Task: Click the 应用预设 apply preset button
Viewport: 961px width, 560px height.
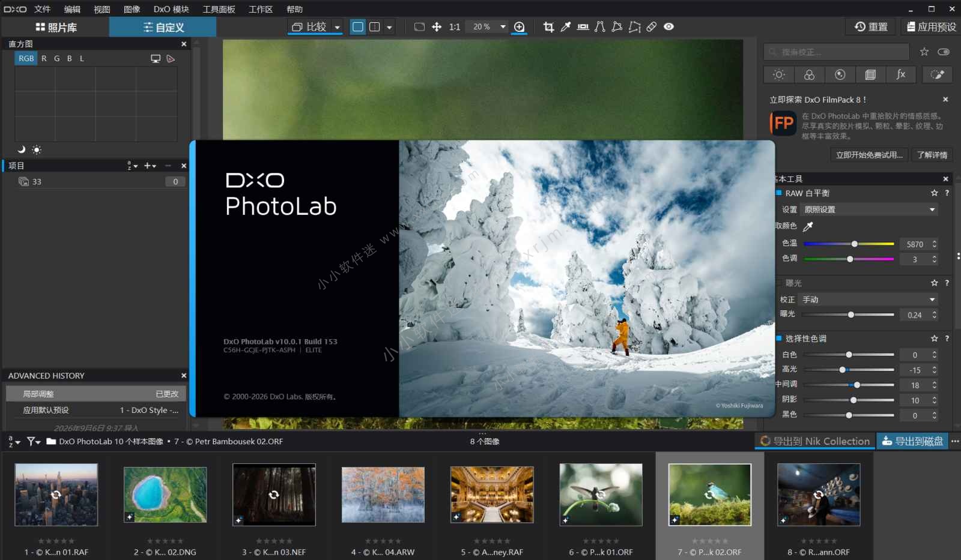Action: pos(931,27)
